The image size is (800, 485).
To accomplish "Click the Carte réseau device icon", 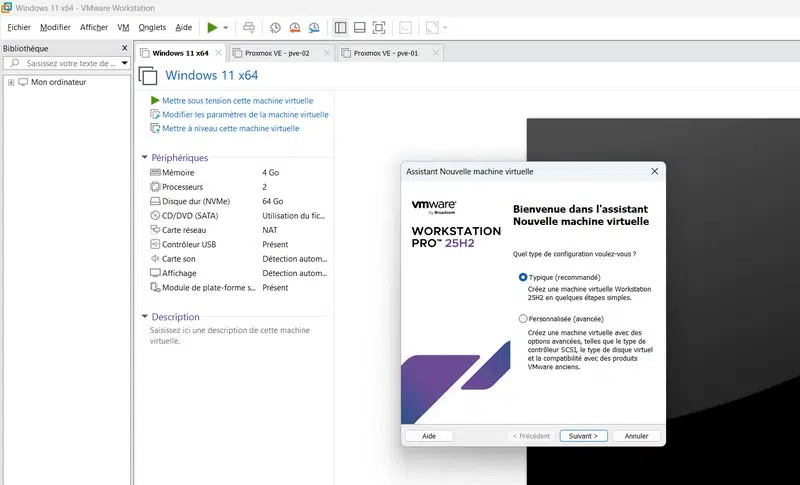I will pos(155,230).
